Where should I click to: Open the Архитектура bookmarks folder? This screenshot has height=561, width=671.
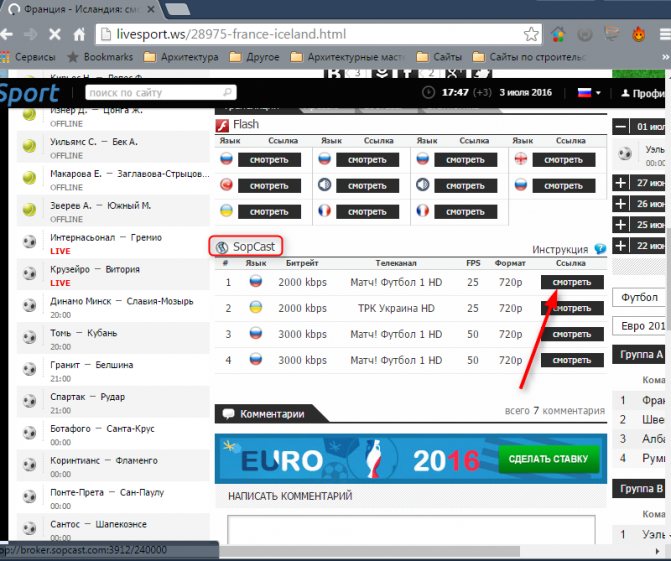pos(181,57)
